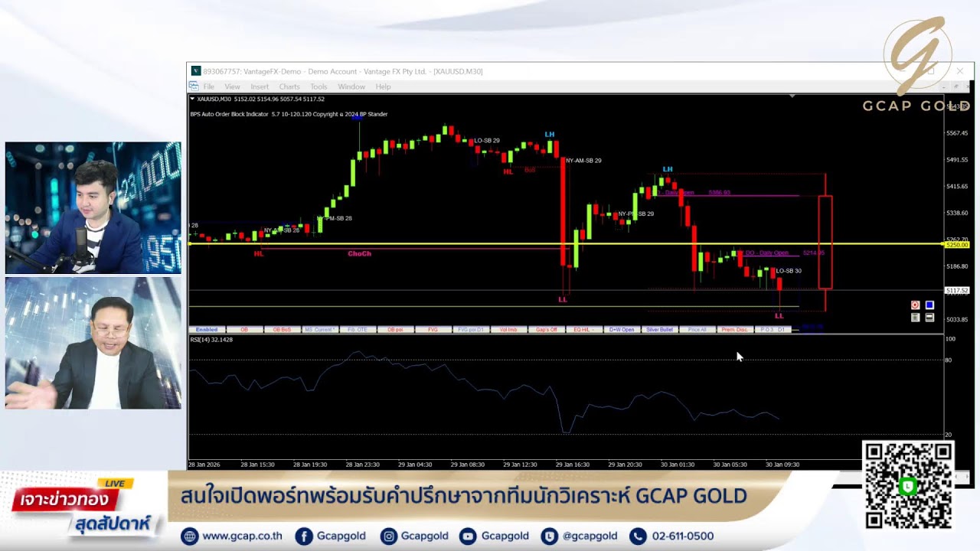This screenshot has height=551, width=980.
Task: Toggle the Vol Imb indicator button
Action: pyautogui.click(x=508, y=330)
